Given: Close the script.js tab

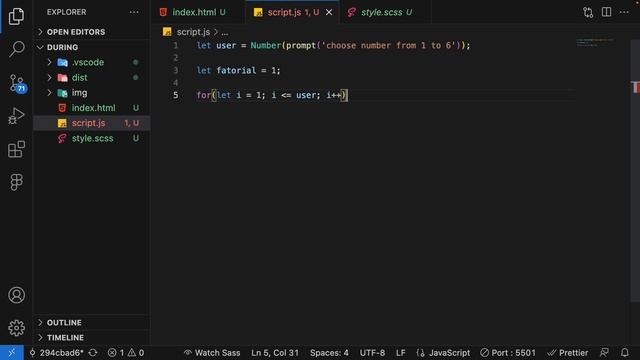Looking at the screenshot, I should (329, 12).
